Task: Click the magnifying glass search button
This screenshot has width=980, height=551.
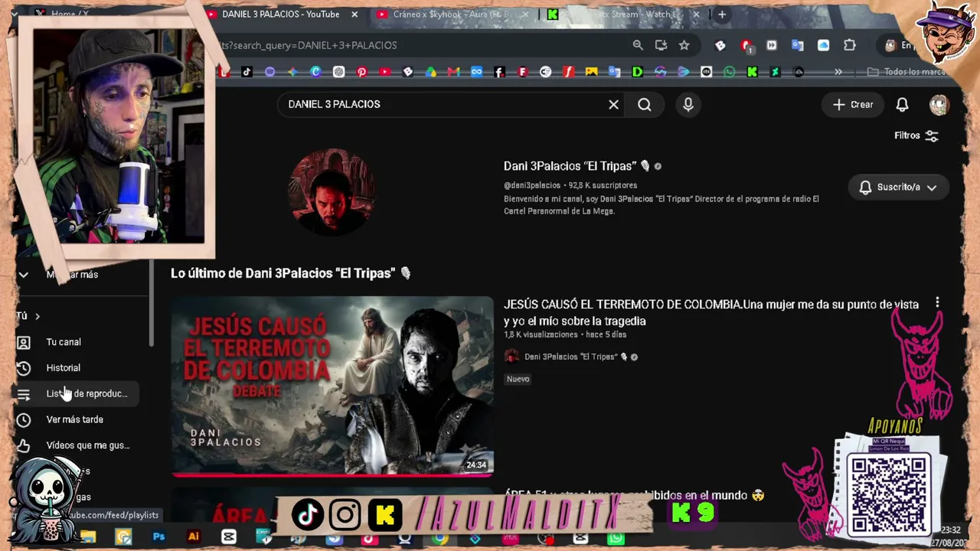Action: (645, 104)
